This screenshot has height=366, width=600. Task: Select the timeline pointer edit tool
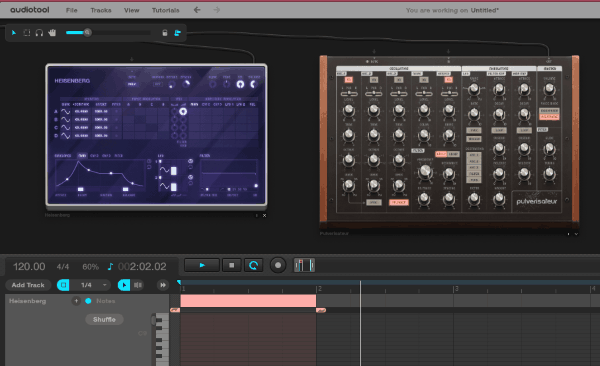(124, 285)
